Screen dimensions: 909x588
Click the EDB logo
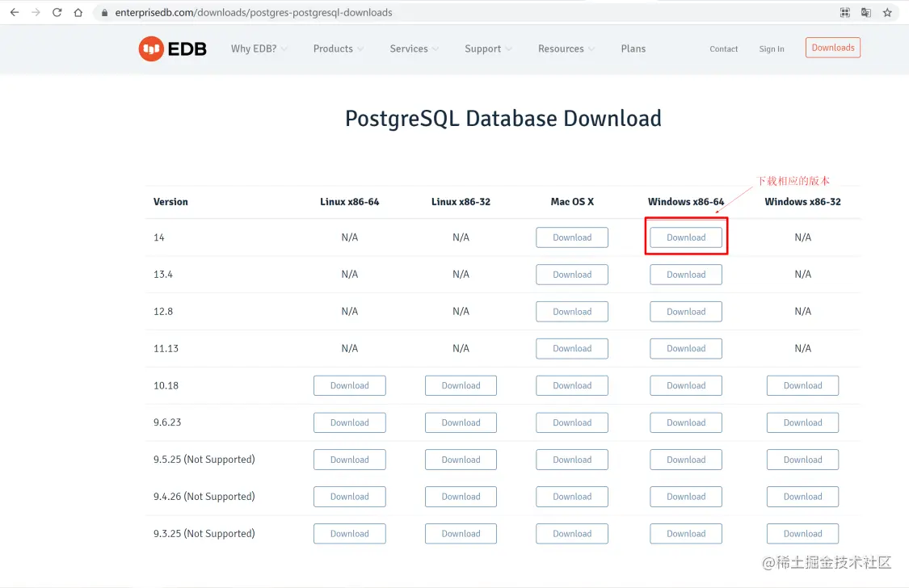173,48
